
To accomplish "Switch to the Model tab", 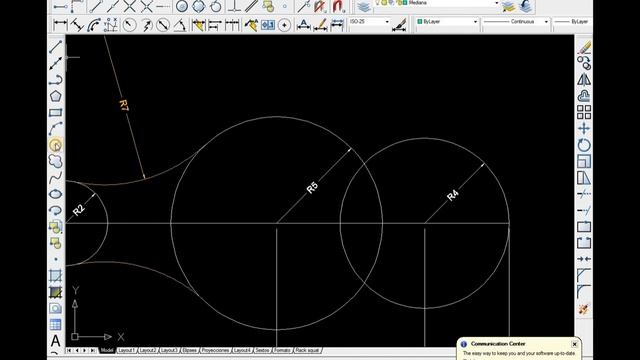I will [x=107, y=350].
